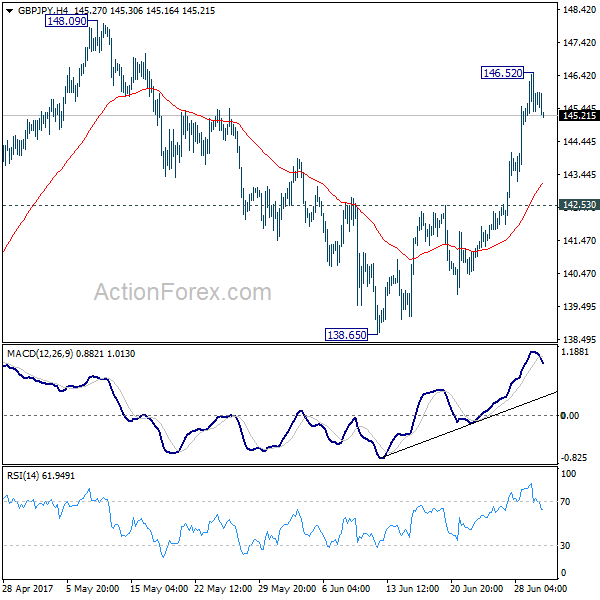600x600 pixels.
Task: Click the 13 Jun 12:00 time label
Action: pos(412,588)
